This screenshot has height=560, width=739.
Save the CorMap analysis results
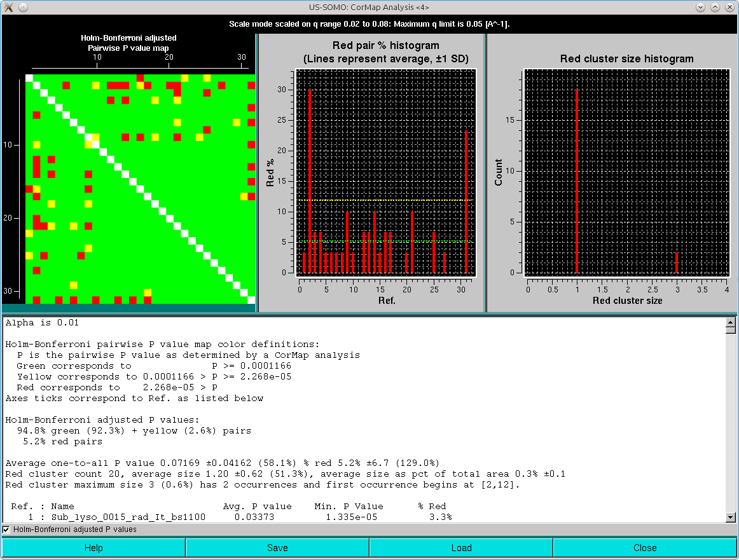point(277,547)
